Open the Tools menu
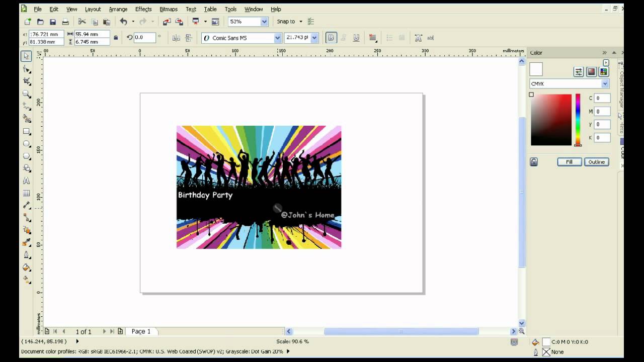Image resolution: width=644 pixels, height=362 pixels. coord(230,9)
